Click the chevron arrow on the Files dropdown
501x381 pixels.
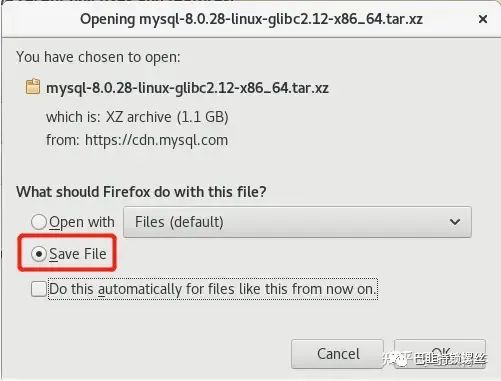[455, 222]
